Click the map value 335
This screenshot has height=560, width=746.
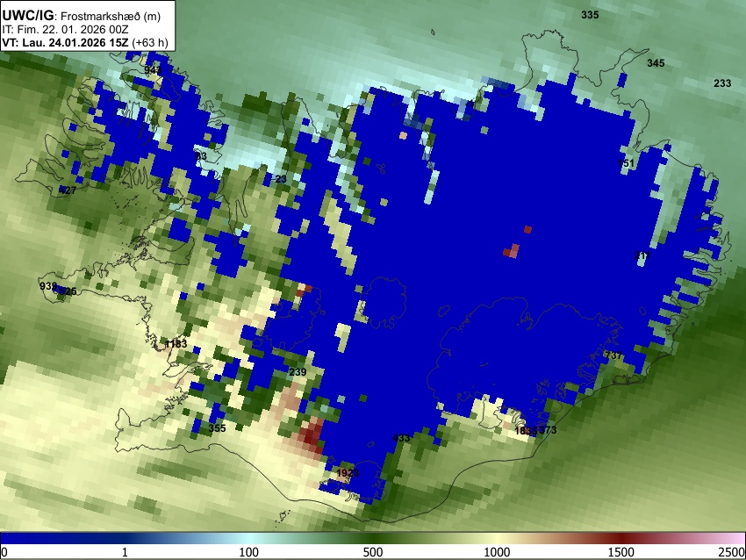click(590, 15)
